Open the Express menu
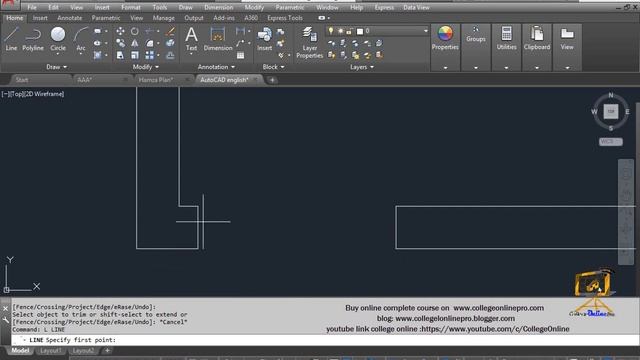Screen dimensions: 640x360 (384, 7)
